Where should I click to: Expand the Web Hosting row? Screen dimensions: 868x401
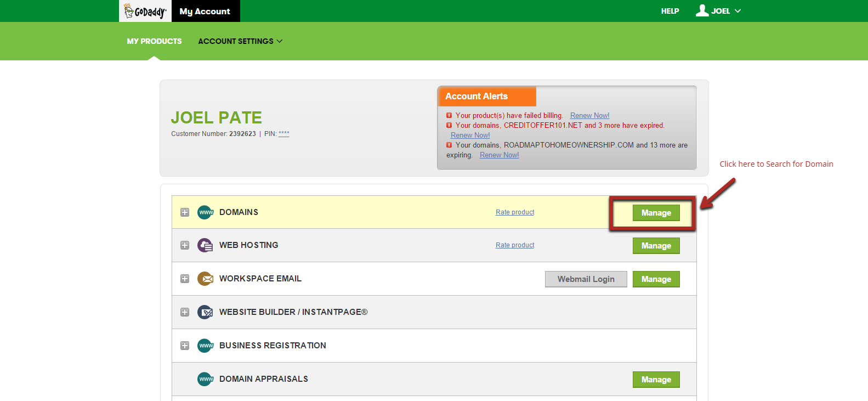coord(185,245)
